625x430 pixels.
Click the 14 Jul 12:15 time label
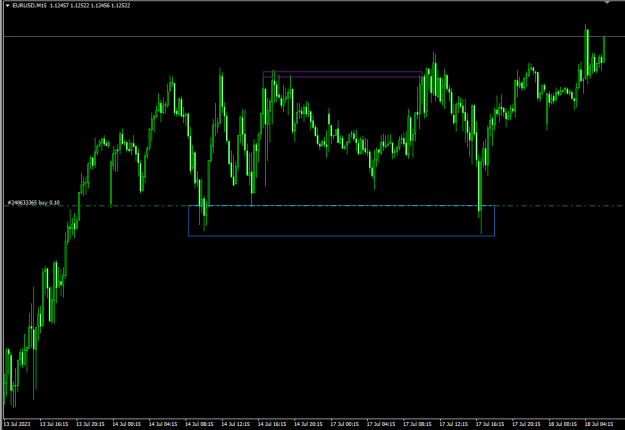coord(235,424)
